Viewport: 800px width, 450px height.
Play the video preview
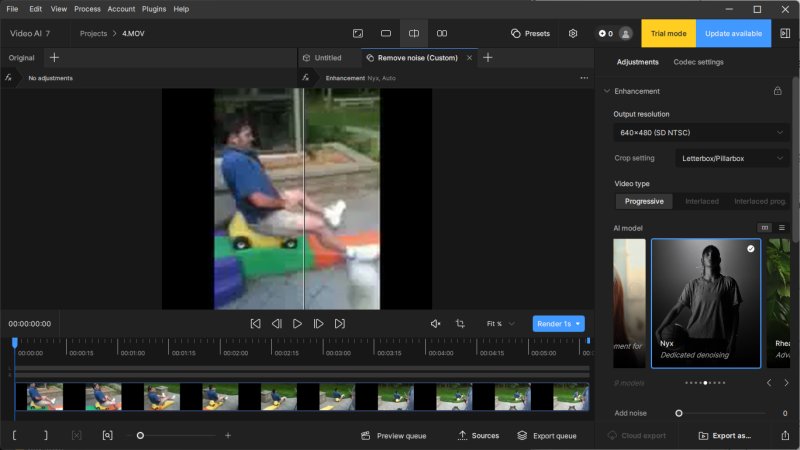pos(297,324)
